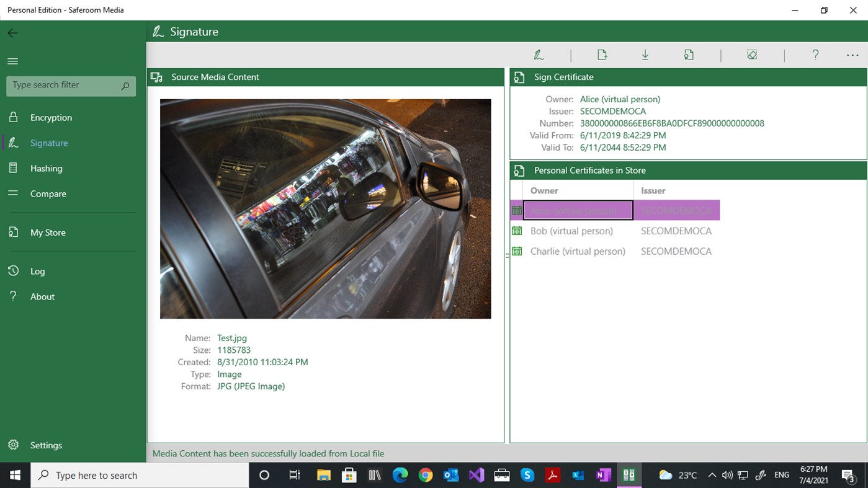Image resolution: width=868 pixels, height=488 pixels.
Task: Open Skype from the taskbar
Action: (x=527, y=475)
